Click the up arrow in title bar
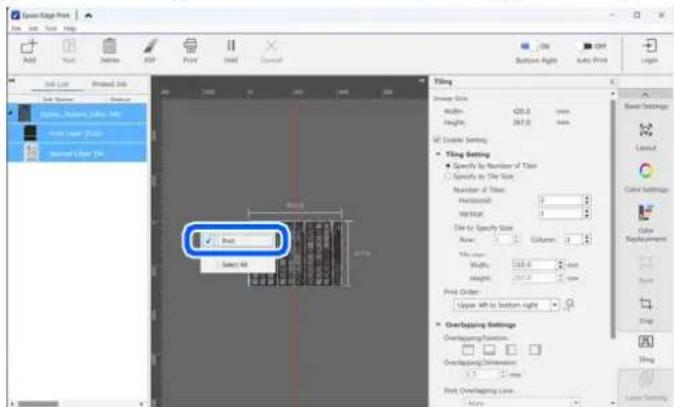Viewport: 674px width, 407px height. point(88,15)
